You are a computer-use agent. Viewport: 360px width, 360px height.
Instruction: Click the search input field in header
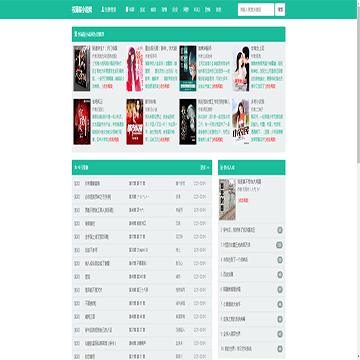256,10
